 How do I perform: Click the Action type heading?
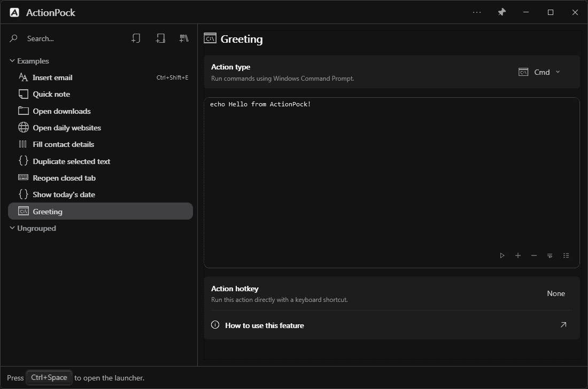click(x=230, y=67)
